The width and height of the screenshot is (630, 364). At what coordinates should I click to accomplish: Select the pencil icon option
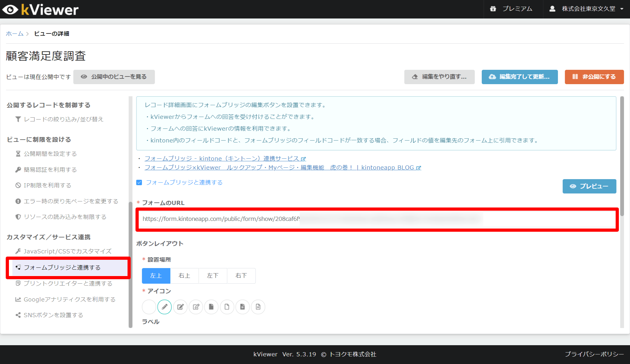165,307
